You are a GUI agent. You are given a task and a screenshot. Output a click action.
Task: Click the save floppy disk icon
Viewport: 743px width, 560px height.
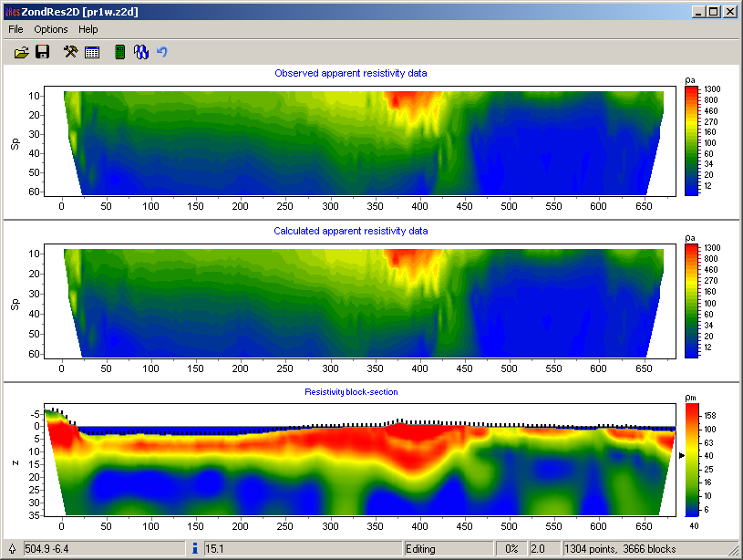click(42, 53)
